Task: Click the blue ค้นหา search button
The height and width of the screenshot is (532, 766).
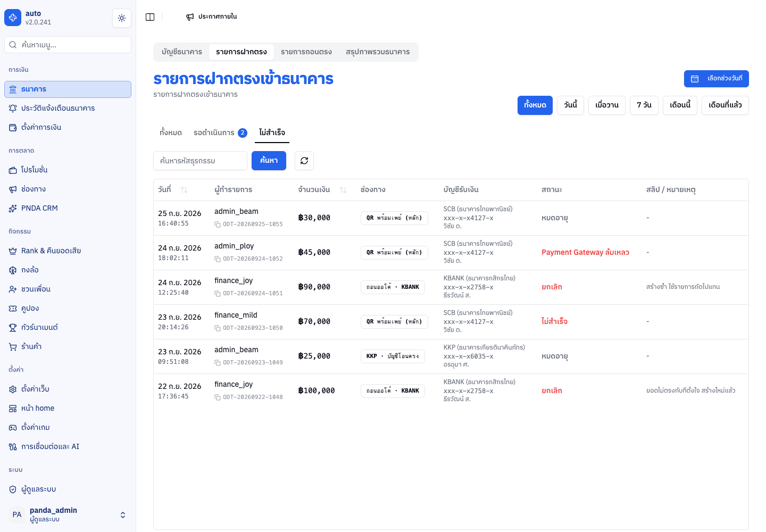Action: tap(269, 161)
